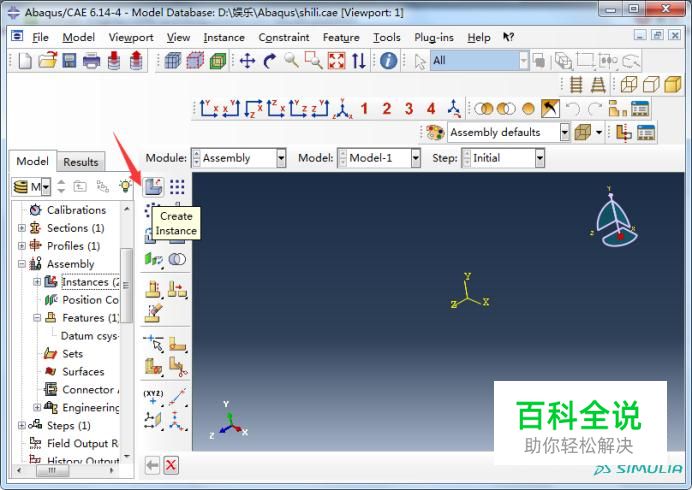Apply custom view number 4
Screen dimensions: 692x490
(x=431, y=109)
